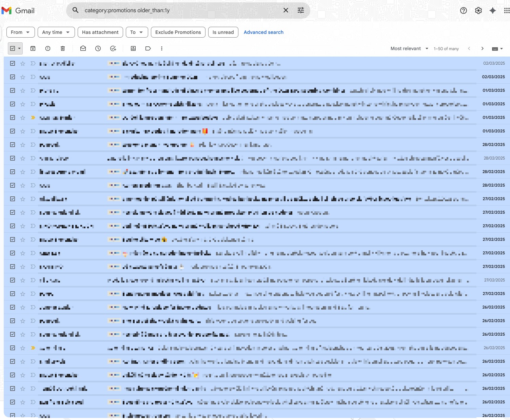The height and width of the screenshot is (420, 510).
Task: Uncheck the first email in the list
Action: point(12,63)
